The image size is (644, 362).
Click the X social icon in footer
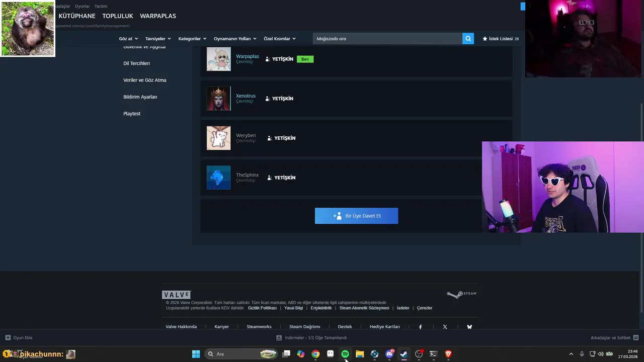tap(445, 327)
